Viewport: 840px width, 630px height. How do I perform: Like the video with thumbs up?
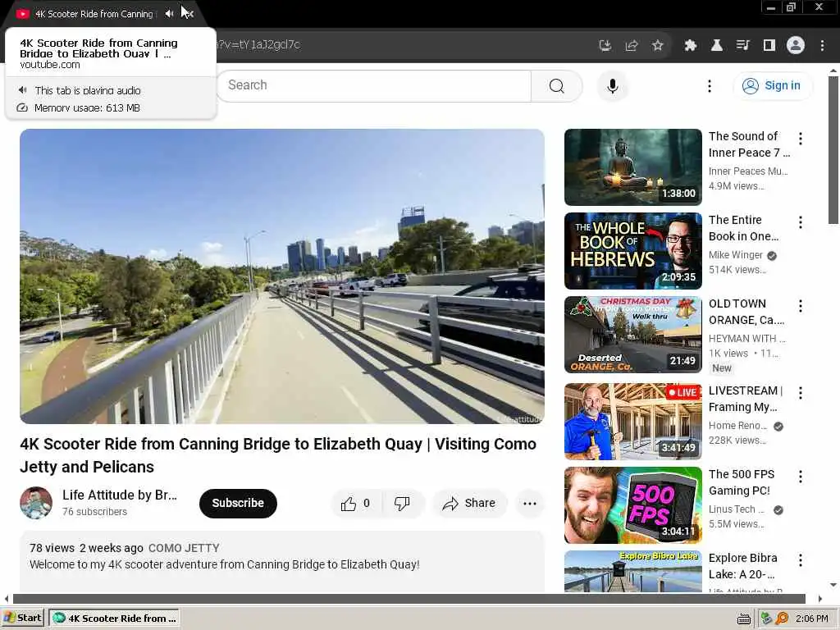pyautogui.click(x=356, y=503)
